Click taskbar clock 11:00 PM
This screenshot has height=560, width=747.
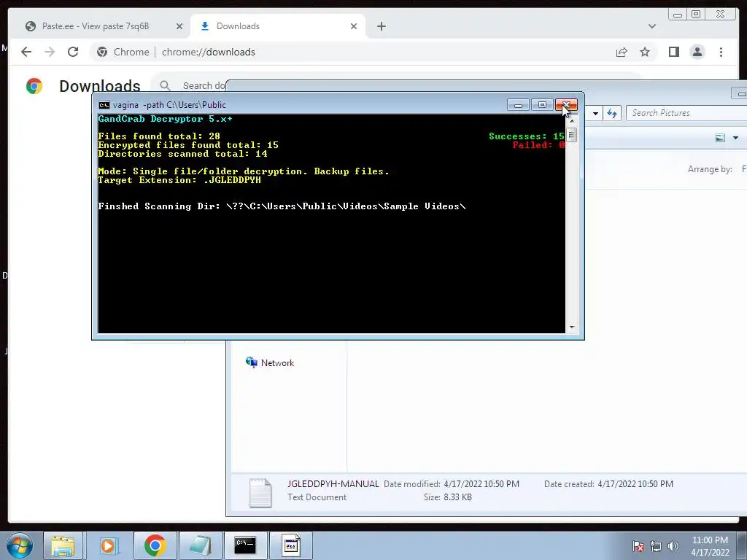pyautogui.click(x=710, y=540)
